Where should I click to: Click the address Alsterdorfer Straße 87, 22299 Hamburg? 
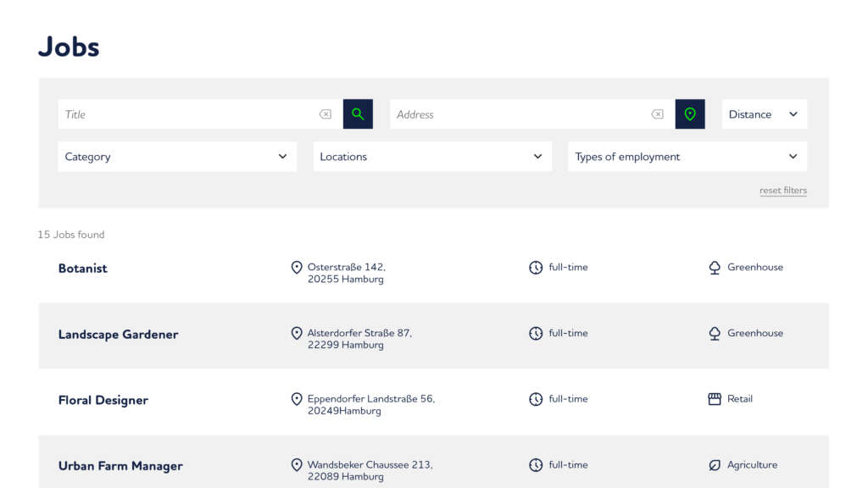359,339
